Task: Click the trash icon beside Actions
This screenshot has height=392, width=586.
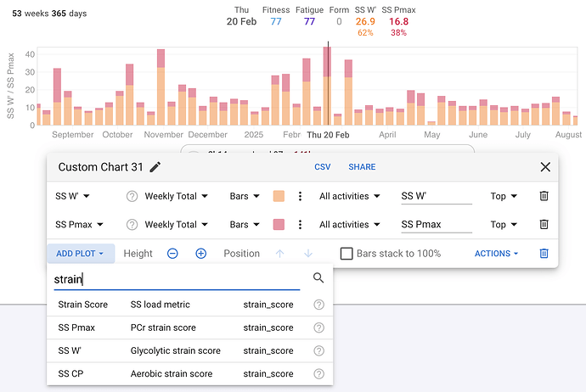Action: point(544,254)
